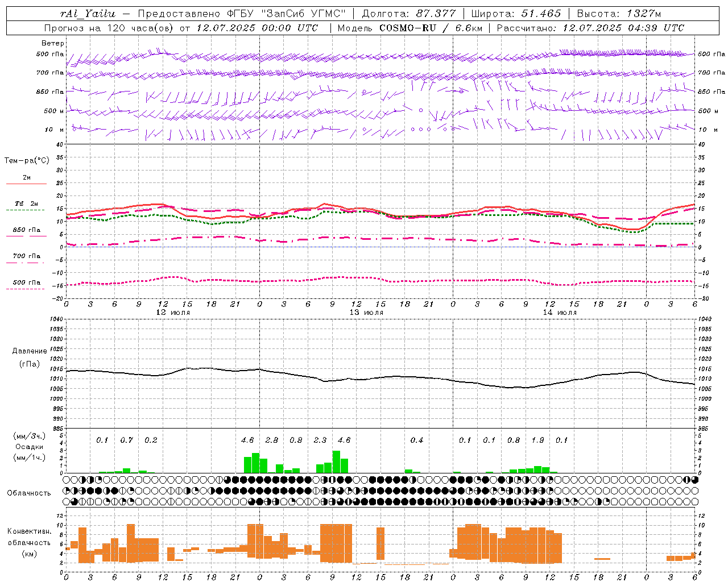
Task: Click the Осадки precipitation label
Action: coord(30,447)
